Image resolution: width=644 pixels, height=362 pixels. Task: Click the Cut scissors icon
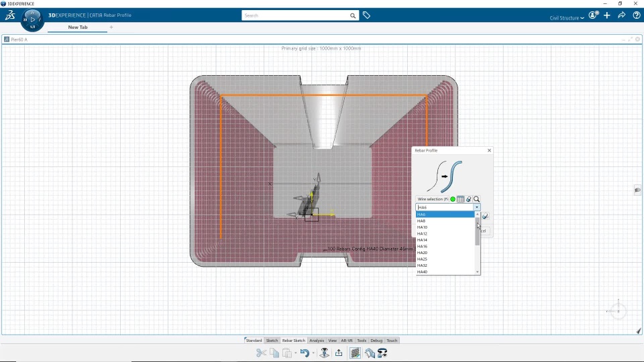coord(261,353)
